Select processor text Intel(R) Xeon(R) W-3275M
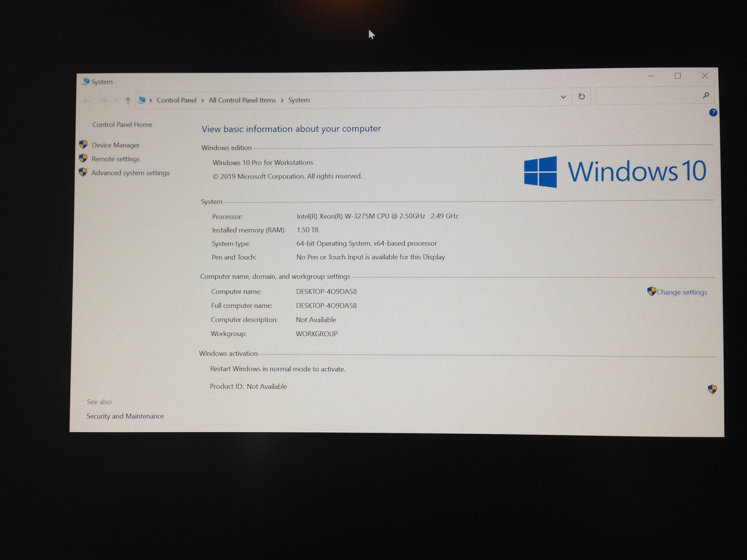 coord(377,216)
